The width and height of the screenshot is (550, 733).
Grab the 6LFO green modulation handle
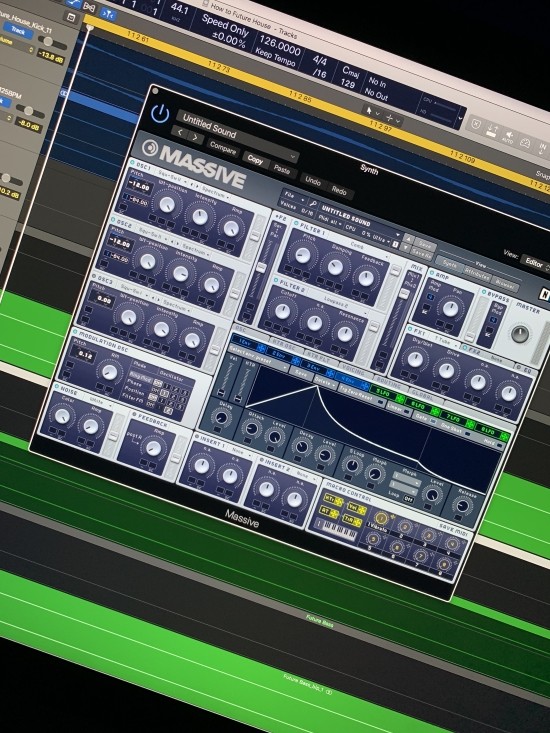coord(435,411)
